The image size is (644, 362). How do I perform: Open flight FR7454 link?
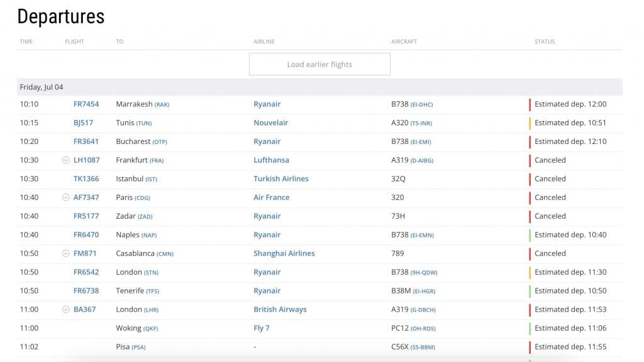pyautogui.click(x=86, y=104)
